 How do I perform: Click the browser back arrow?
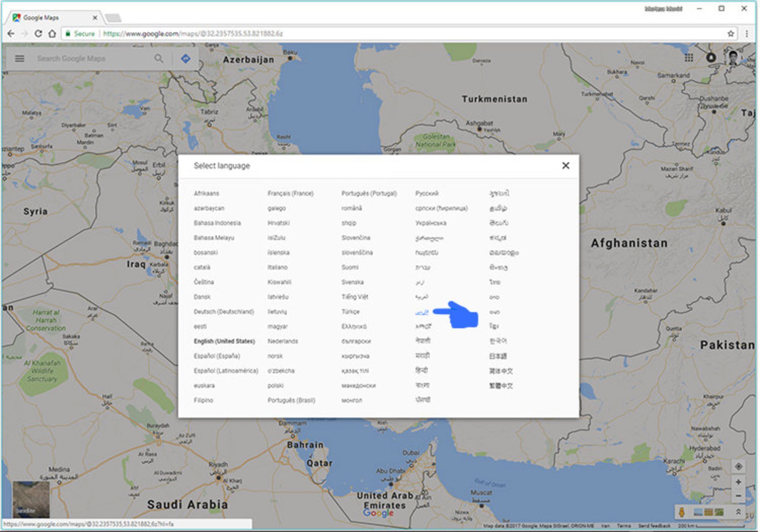click(x=11, y=34)
